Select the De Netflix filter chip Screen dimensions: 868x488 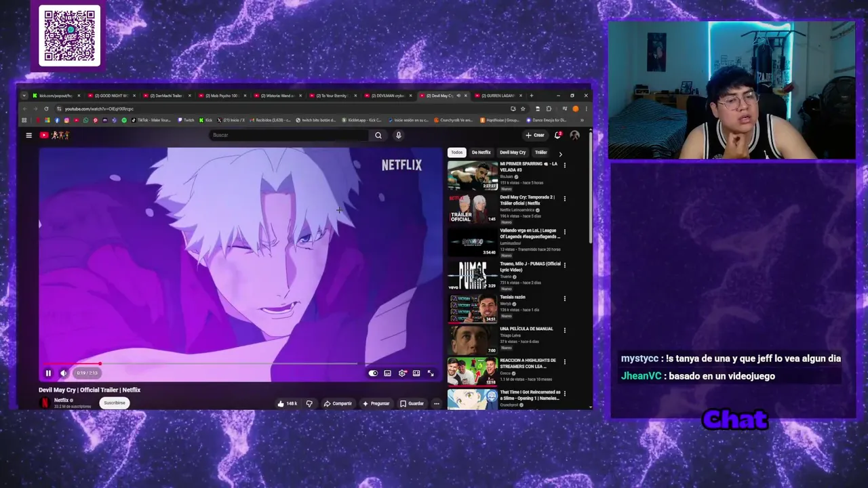tap(481, 152)
